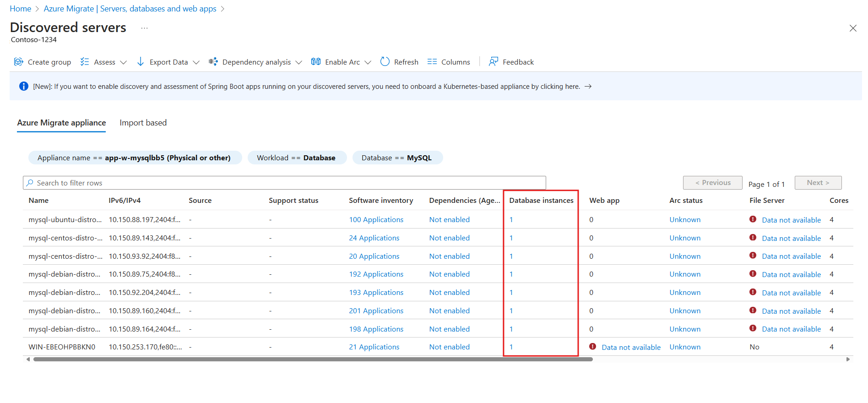Switch to the Import based tab
868x403 pixels.
[x=143, y=123]
